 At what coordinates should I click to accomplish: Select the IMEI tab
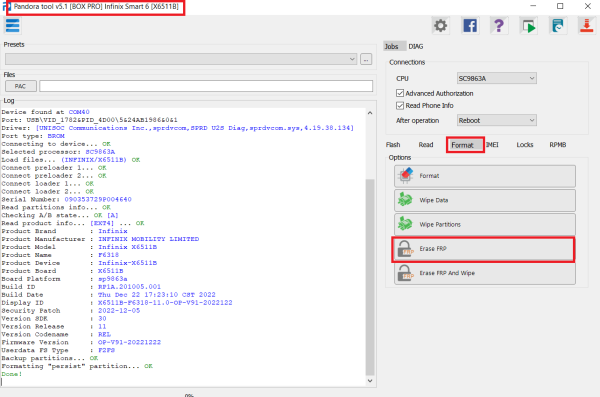[492, 145]
